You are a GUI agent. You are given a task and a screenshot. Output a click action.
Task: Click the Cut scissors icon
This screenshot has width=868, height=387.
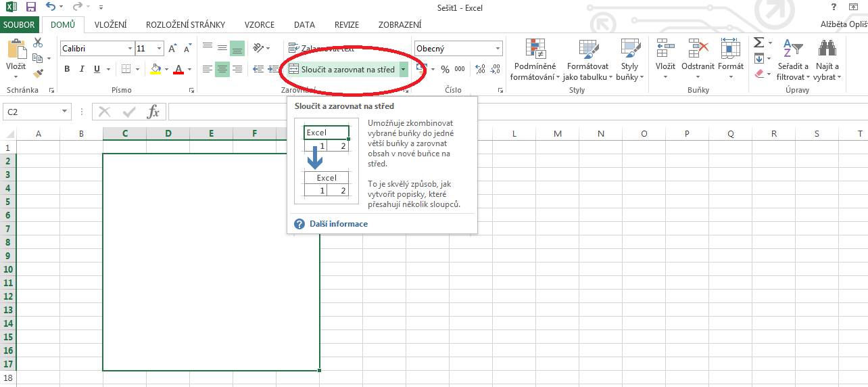38,43
